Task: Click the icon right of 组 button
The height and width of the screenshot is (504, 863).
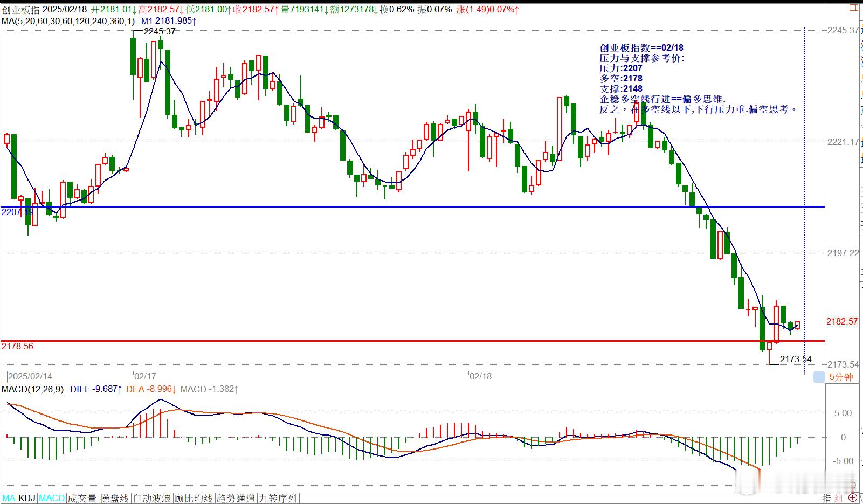Action: point(853,498)
